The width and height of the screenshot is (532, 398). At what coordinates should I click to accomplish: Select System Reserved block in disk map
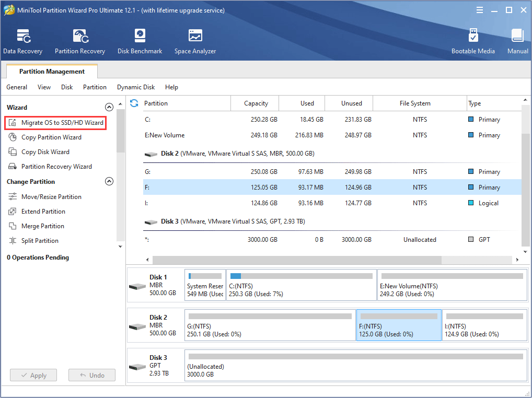(x=205, y=285)
